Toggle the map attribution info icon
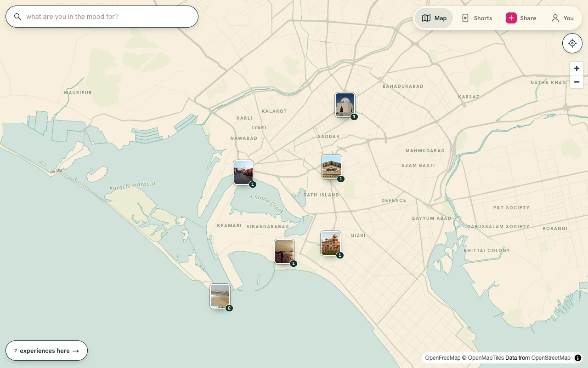The height and width of the screenshot is (368, 588). (x=578, y=358)
